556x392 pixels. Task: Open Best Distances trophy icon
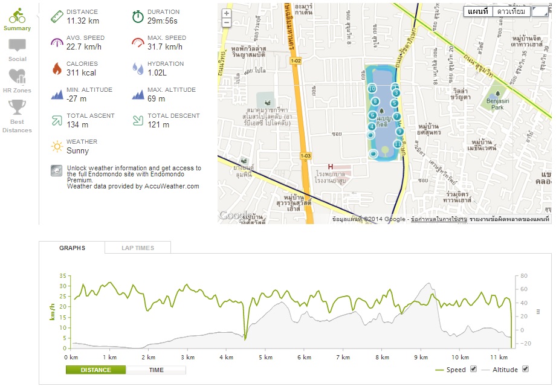click(17, 108)
